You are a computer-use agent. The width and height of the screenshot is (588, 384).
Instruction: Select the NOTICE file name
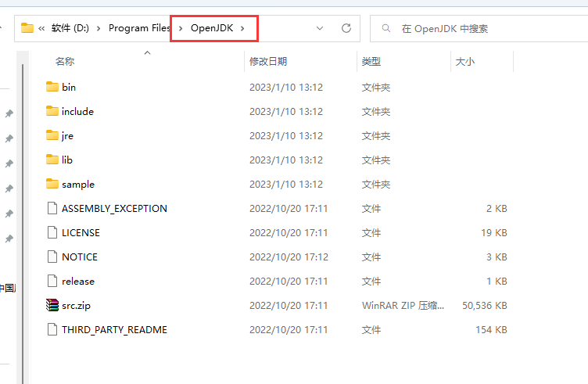(x=80, y=257)
